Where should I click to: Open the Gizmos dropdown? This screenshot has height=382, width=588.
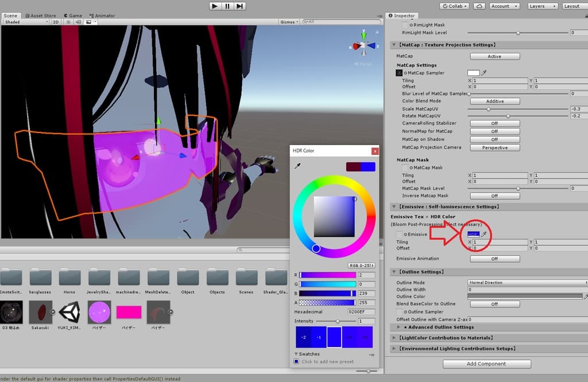click(x=289, y=22)
